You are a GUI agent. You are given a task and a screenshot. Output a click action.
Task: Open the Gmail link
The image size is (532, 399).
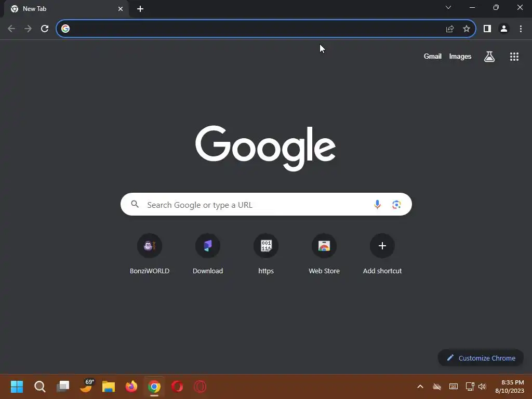pos(433,56)
